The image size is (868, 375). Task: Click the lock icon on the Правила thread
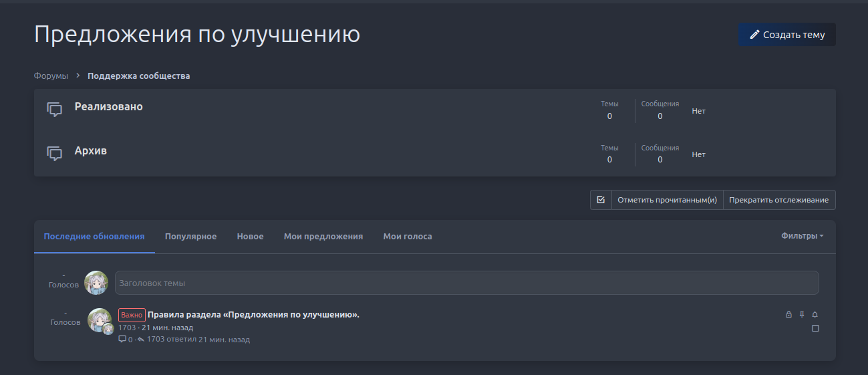coord(788,315)
